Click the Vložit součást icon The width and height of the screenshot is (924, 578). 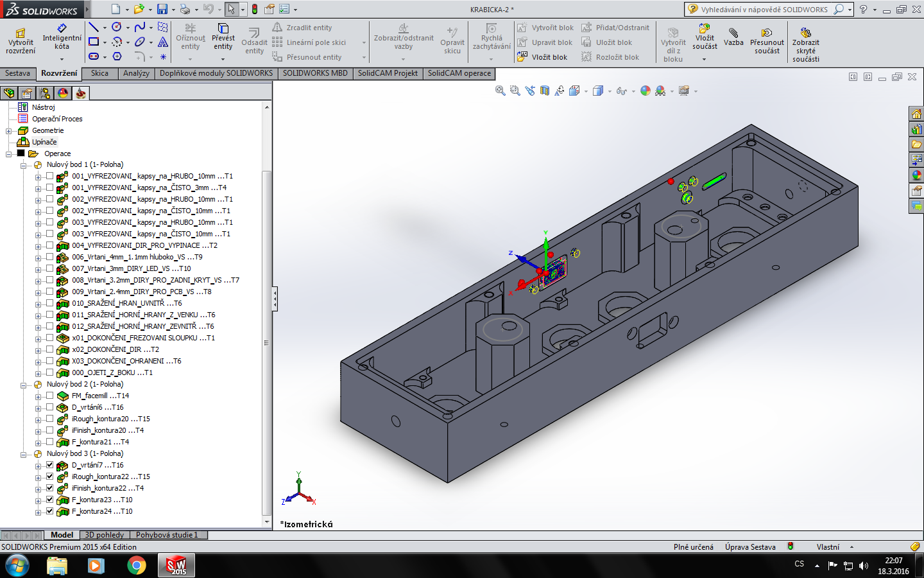point(705,29)
